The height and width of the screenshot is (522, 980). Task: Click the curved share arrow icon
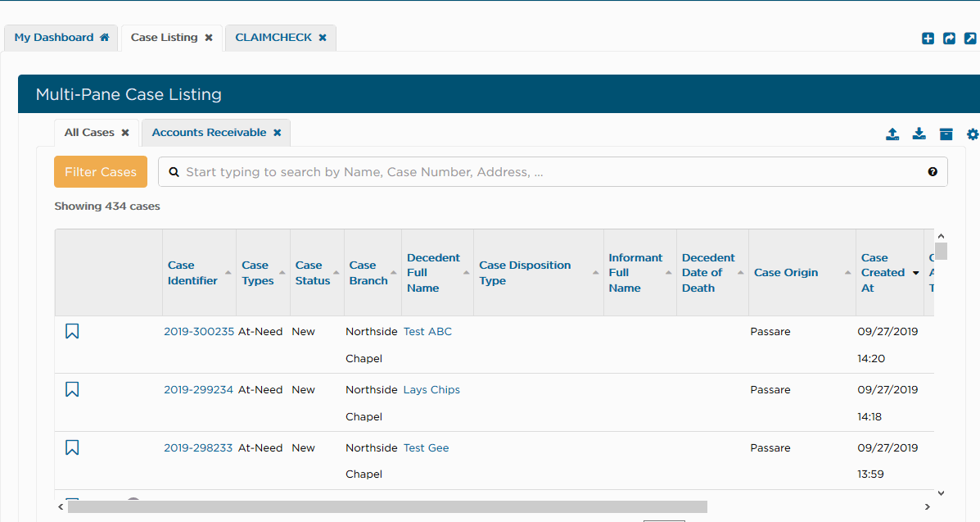(949, 38)
